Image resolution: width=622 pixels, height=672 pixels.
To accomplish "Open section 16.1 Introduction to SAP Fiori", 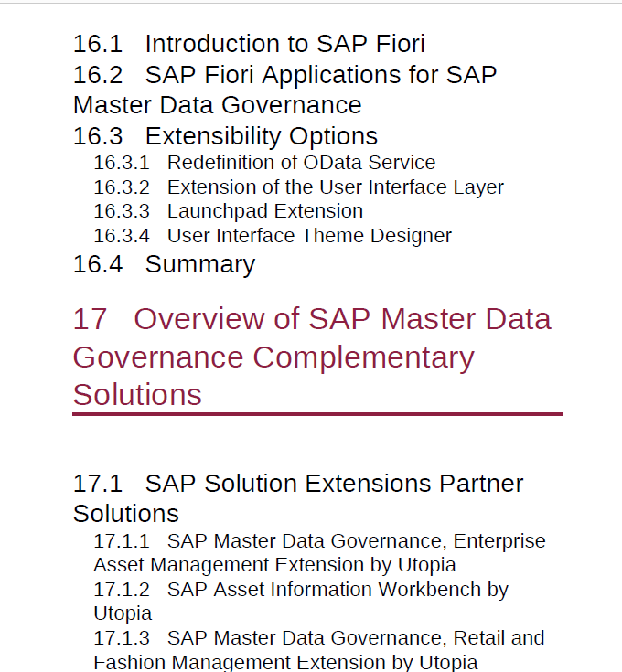I will click(x=249, y=44).
